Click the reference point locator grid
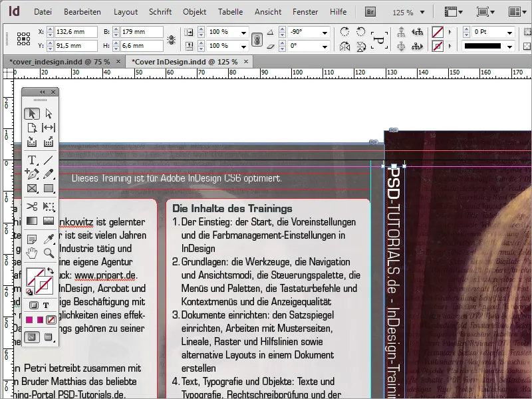The width and height of the screenshot is (532, 399). [23, 39]
